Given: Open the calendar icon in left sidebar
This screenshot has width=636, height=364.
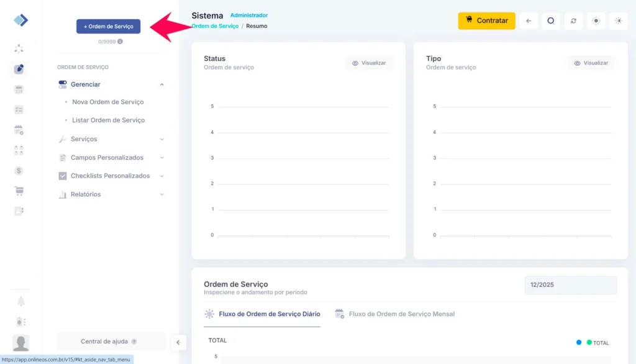Looking at the screenshot, I should click(19, 130).
